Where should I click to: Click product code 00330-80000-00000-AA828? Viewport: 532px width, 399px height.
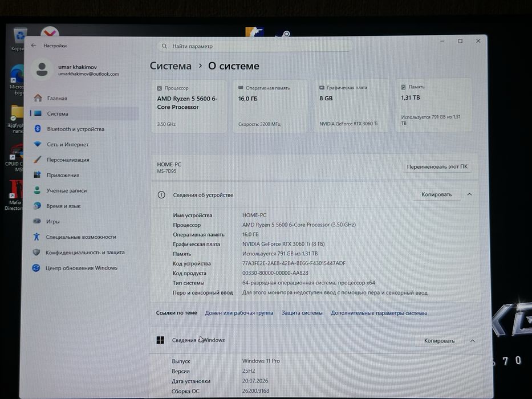(275, 273)
